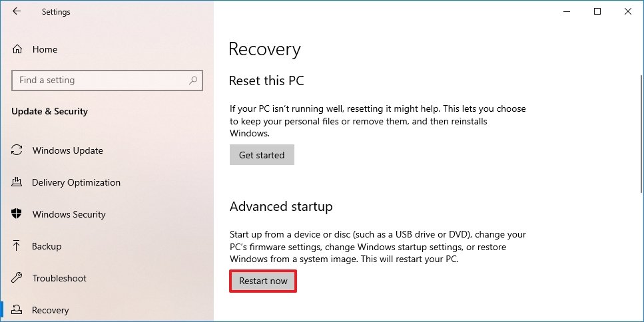Click the Windows Update sync icon
The image size is (644, 322).
17,150
